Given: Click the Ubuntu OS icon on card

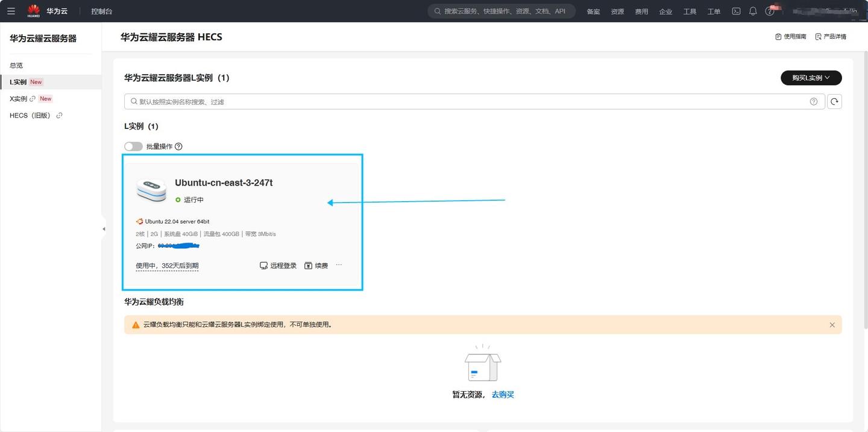Looking at the screenshot, I should point(139,222).
